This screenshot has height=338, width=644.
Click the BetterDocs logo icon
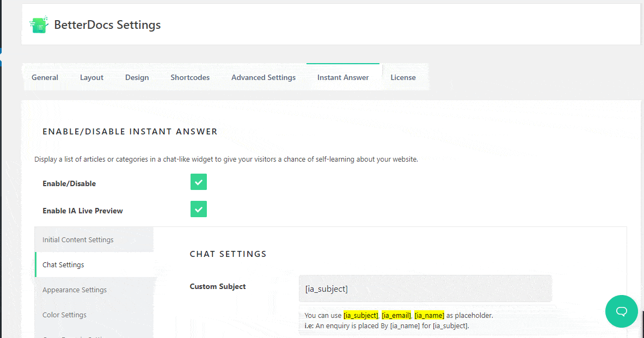(39, 24)
